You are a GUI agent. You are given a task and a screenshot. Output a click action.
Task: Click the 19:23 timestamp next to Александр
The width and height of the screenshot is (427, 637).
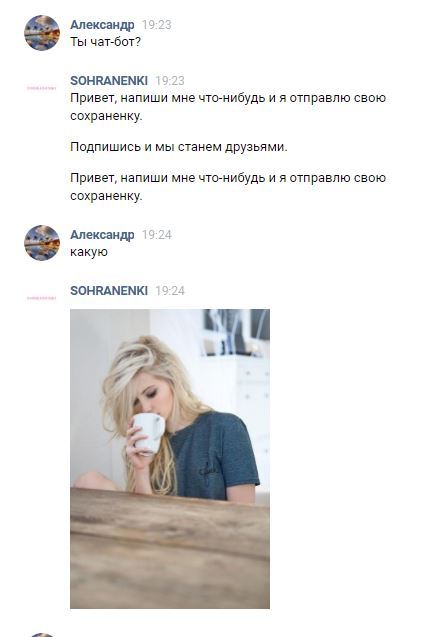[156, 25]
